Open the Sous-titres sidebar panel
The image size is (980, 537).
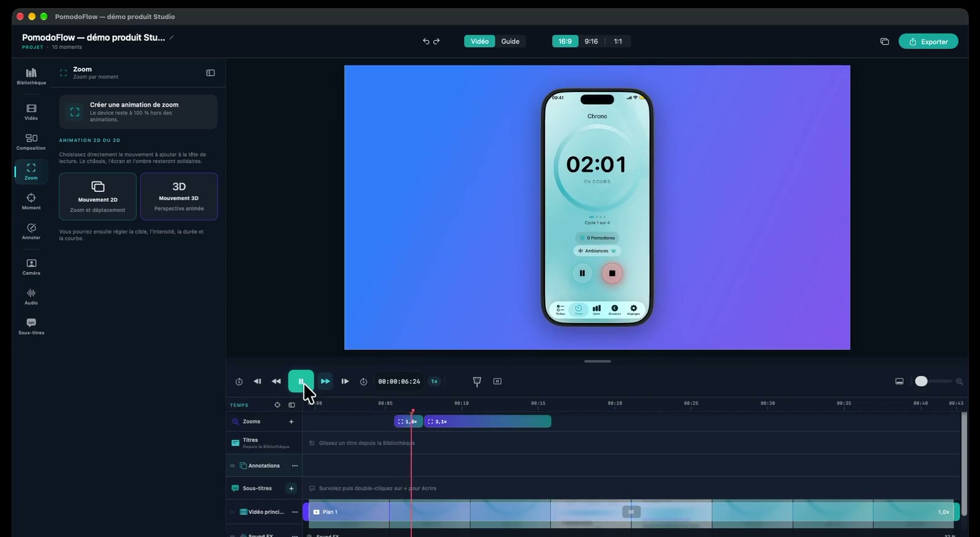31,326
